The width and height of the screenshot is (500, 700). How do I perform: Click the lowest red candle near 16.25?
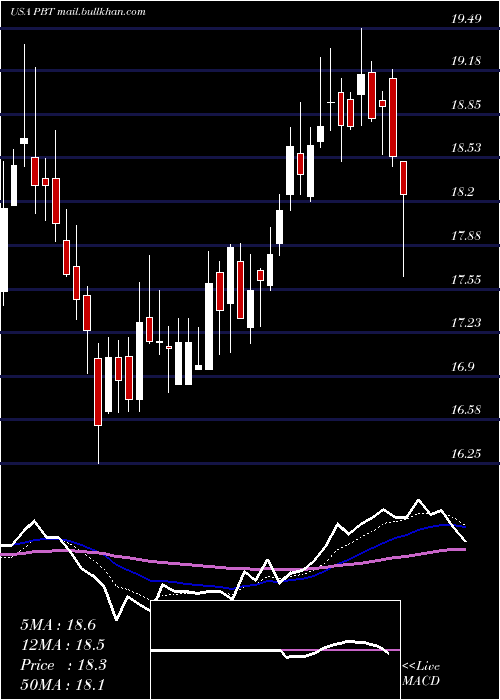[x=98, y=404]
